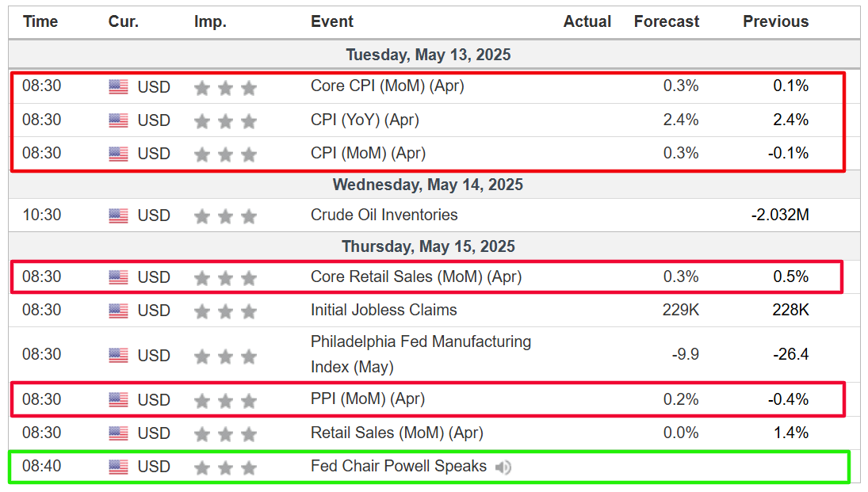Select the Tuesday, May 13, 2025 date row
Image resolution: width=868 pixels, height=492 pixels.
[x=434, y=55]
